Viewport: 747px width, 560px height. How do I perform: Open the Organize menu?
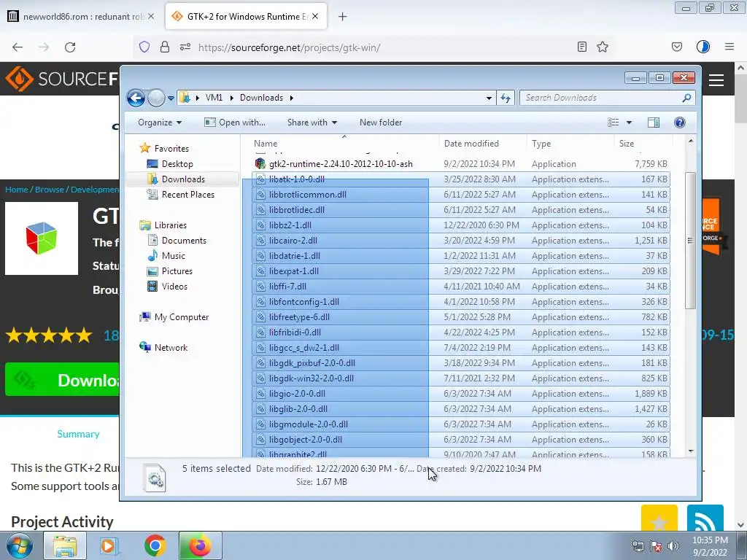click(x=160, y=122)
